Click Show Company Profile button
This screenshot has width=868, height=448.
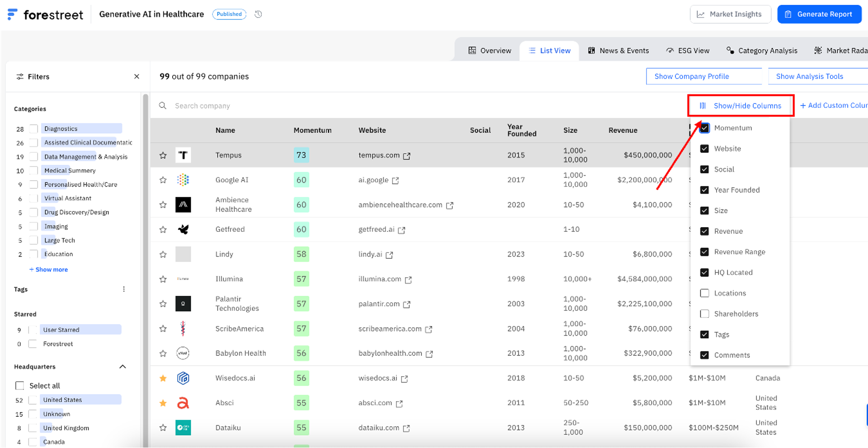(x=704, y=76)
